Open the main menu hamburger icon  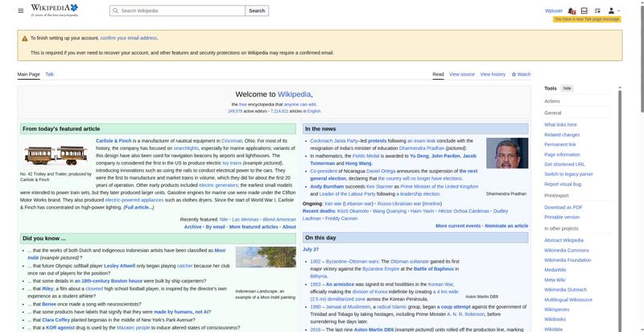(21, 10)
